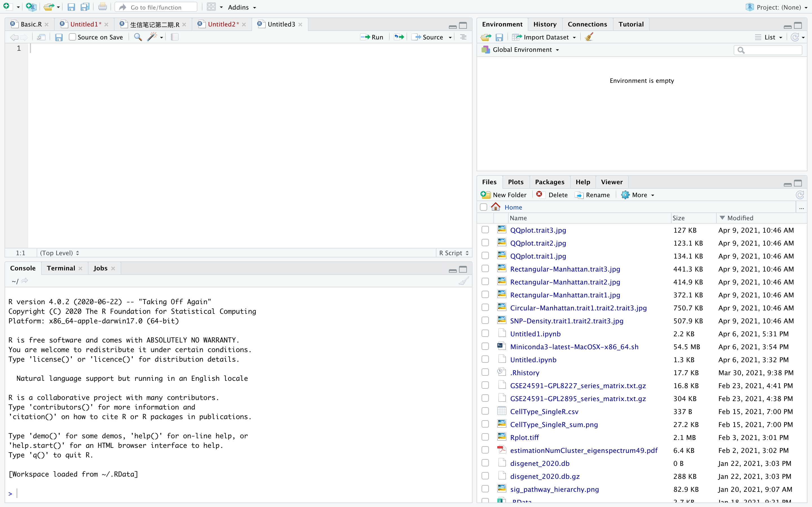Image resolution: width=812 pixels, height=507 pixels.
Task: Check the box for QQplot.trait3.jpg
Action: pos(485,230)
